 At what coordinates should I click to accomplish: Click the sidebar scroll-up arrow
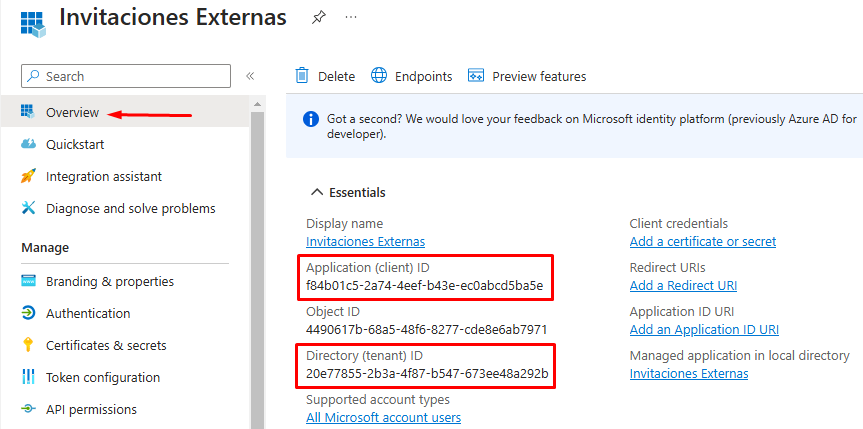click(257, 104)
